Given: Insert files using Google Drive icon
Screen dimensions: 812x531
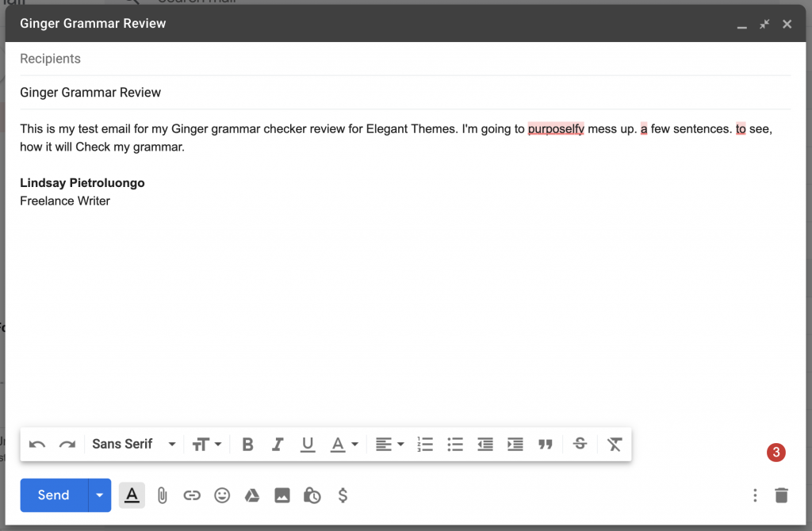Looking at the screenshot, I should pyautogui.click(x=252, y=495).
